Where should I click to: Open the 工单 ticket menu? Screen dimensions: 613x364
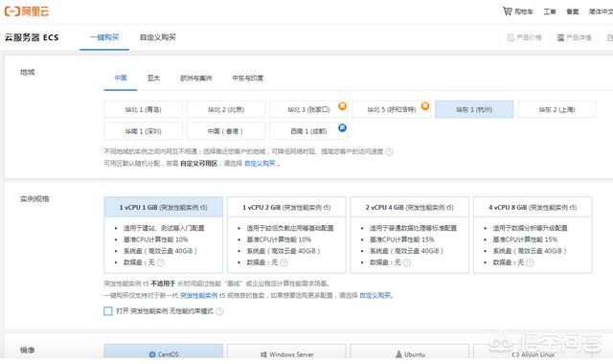pos(550,11)
